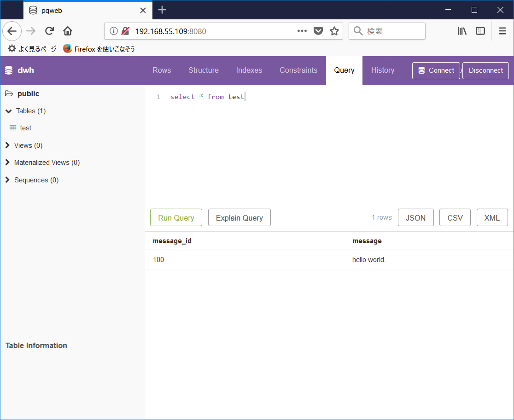The height and width of the screenshot is (420, 514).
Task: Export query results as CSV
Action: 455,217
